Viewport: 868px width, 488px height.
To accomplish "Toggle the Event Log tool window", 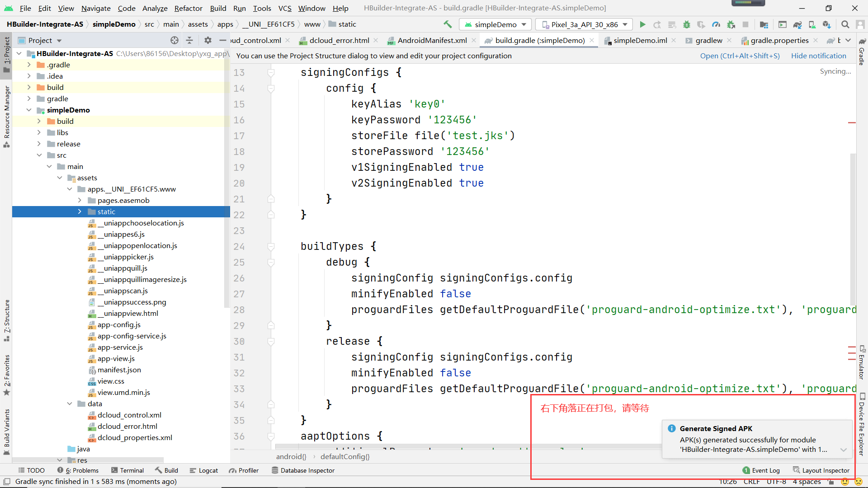I will (x=761, y=470).
